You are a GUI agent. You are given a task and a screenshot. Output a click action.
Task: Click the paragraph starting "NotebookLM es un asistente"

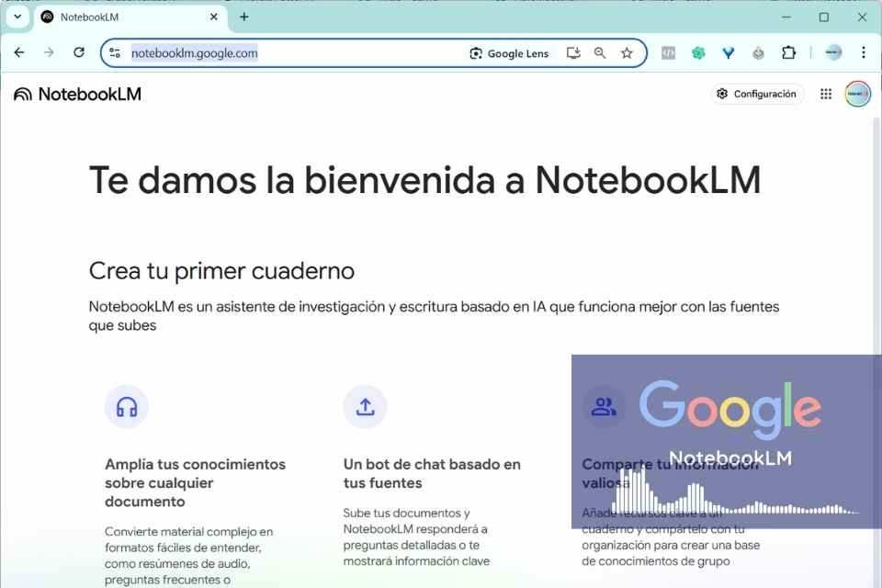pyautogui.click(x=434, y=316)
